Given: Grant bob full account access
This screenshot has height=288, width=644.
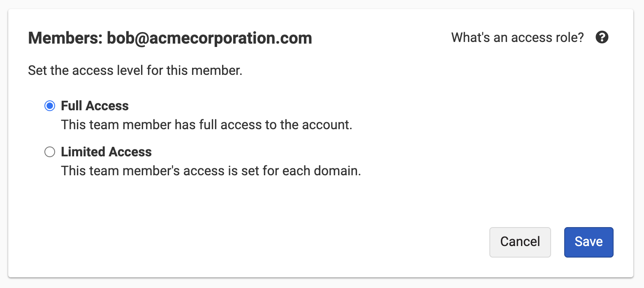Looking at the screenshot, I should click(50, 106).
